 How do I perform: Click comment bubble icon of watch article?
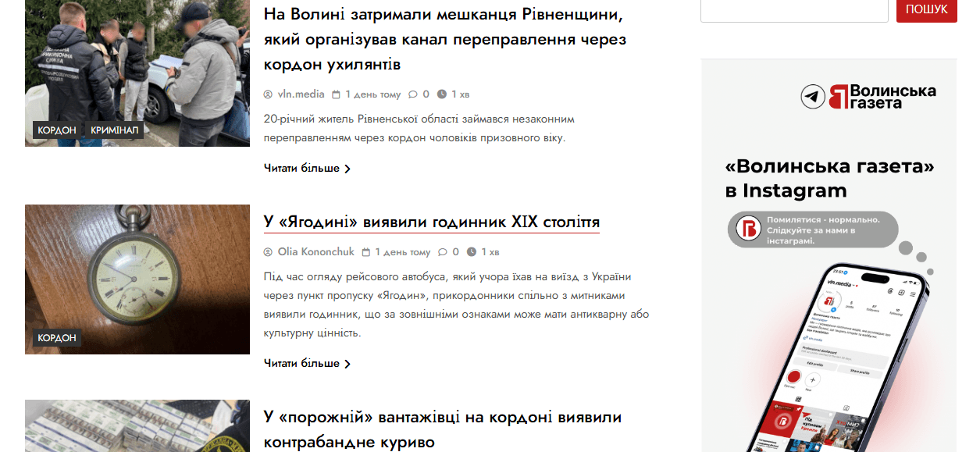(x=443, y=252)
